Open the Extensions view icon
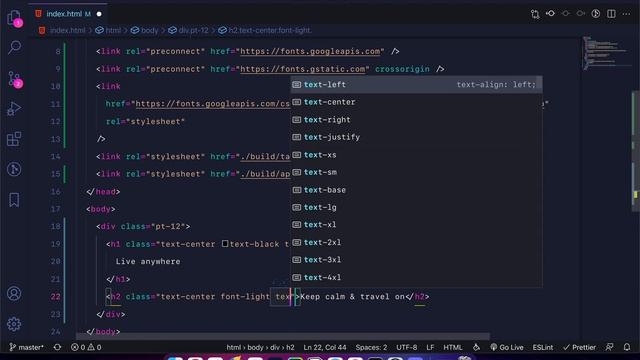This screenshot has width=640, height=360. click(14, 139)
